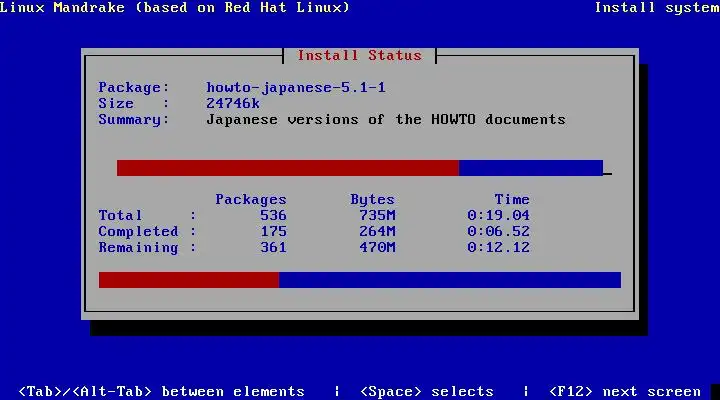
Task: Click '<Tab>/<Alt-Tab> between elements' hint
Action: 161,391
